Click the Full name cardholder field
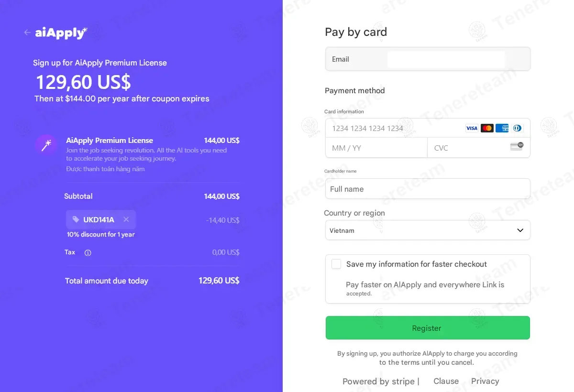 click(x=428, y=189)
